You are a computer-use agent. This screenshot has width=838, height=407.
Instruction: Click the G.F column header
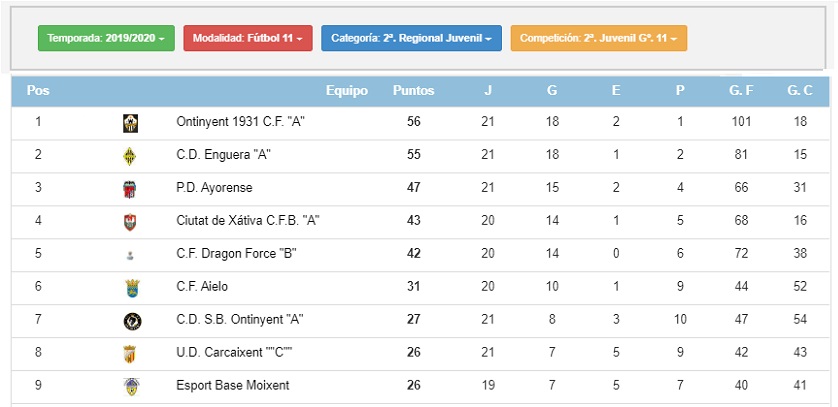click(x=741, y=91)
